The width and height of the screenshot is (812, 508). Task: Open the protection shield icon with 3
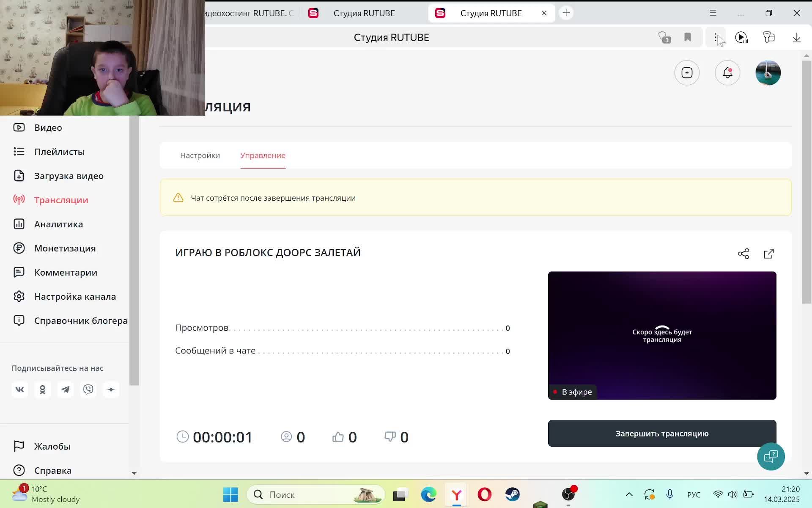(664, 37)
